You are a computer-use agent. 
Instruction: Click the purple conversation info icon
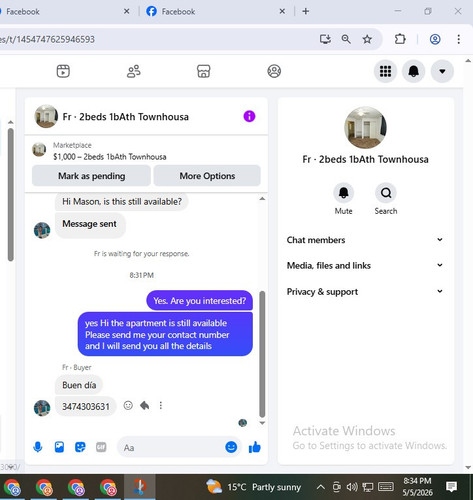click(x=249, y=116)
